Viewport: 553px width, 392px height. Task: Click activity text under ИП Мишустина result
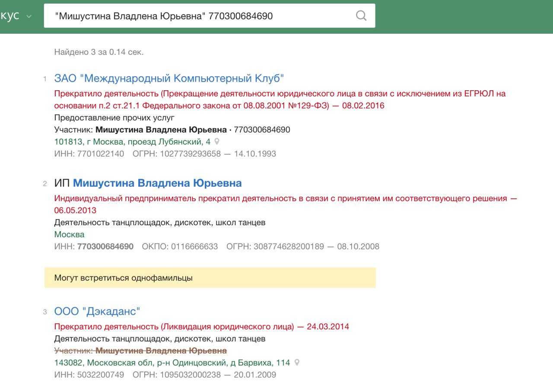point(160,223)
